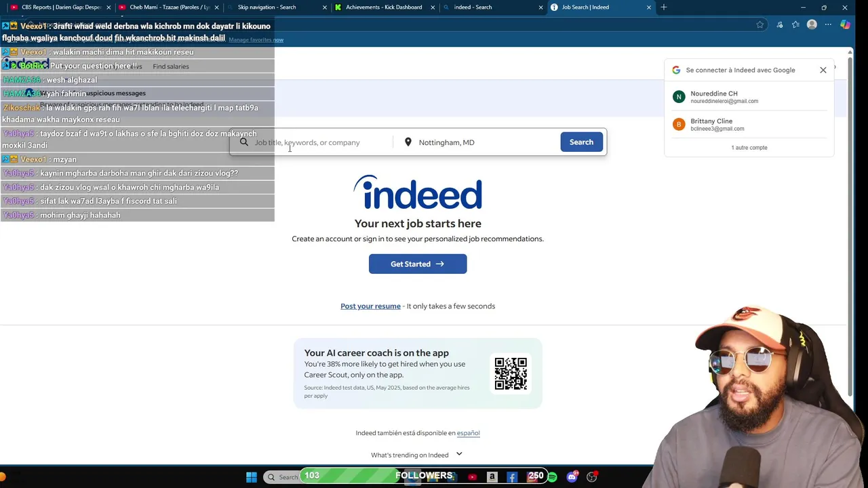The height and width of the screenshot is (488, 868).
Task: Click the orange B avatar of Brittany Cline
Action: pos(679,125)
